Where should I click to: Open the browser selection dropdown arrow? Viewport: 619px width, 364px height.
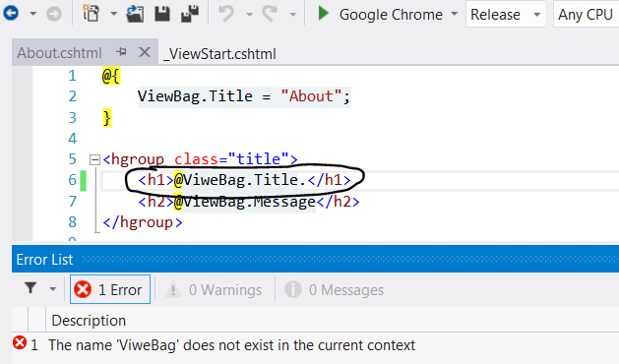pyautogui.click(x=455, y=14)
